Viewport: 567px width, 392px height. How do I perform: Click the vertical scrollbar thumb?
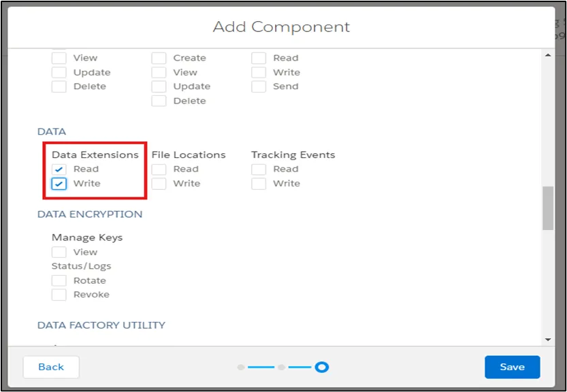547,208
